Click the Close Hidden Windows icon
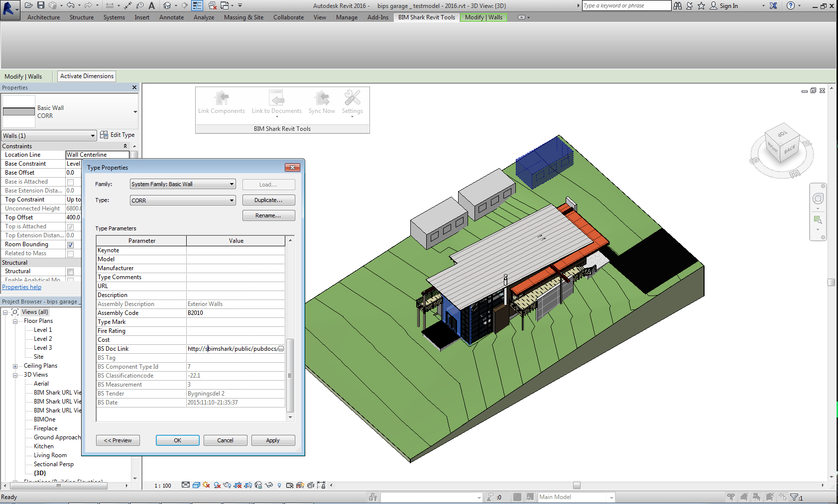The height and width of the screenshot is (504, 838). click(213, 5)
